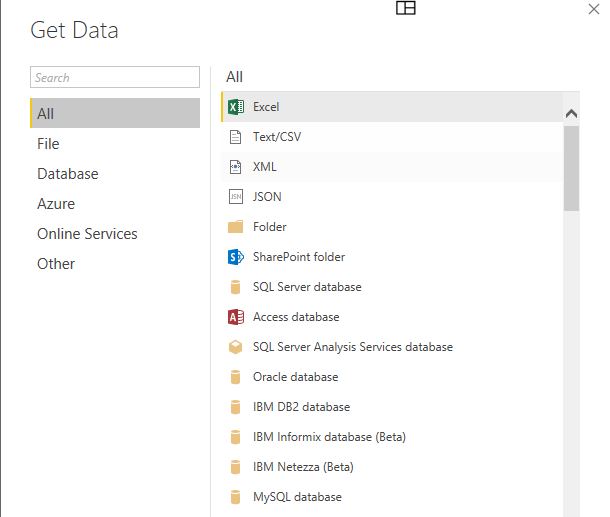Click the yellow Folder icon
610x517 pixels.
[x=236, y=227]
